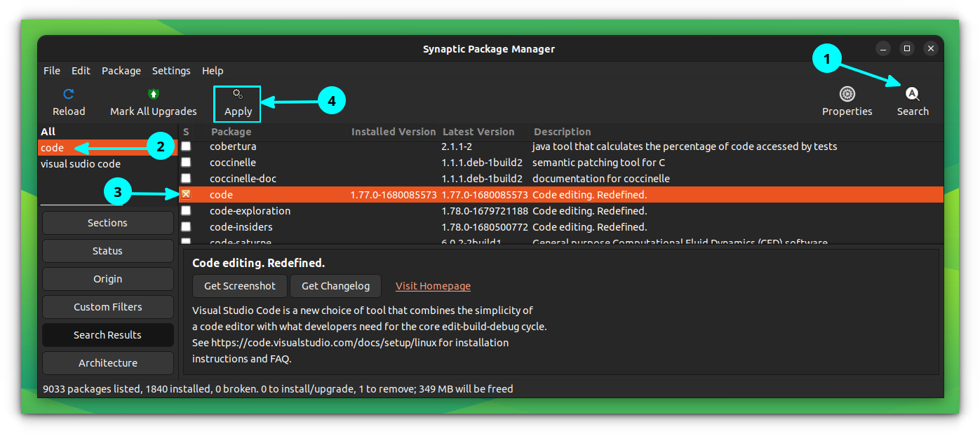The height and width of the screenshot is (436, 980).
Task: Sort by Installed Version column header
Action: coord(394,132)
